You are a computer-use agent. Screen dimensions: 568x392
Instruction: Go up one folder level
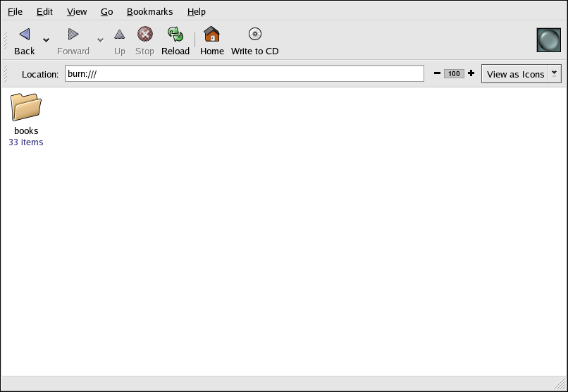[120, 35]
